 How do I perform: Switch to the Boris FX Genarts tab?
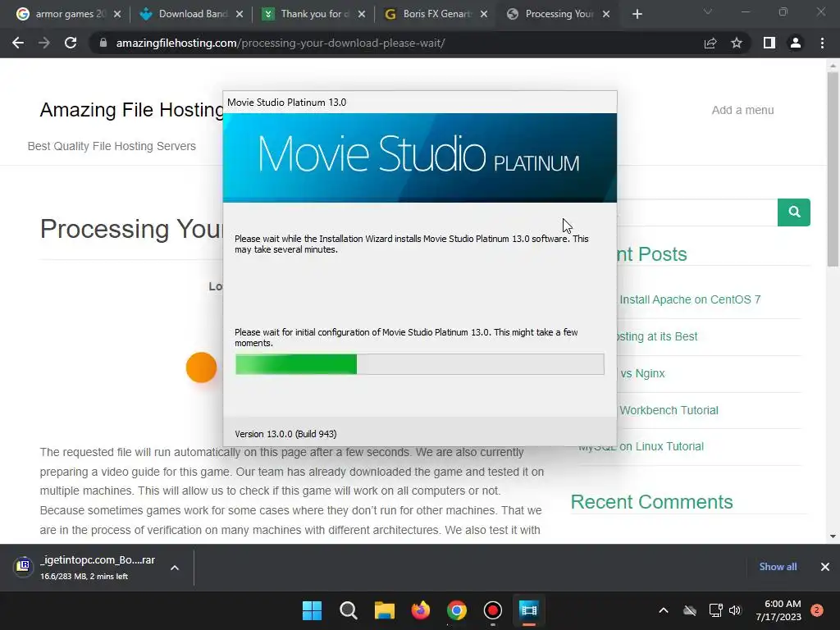coord(436,14)
